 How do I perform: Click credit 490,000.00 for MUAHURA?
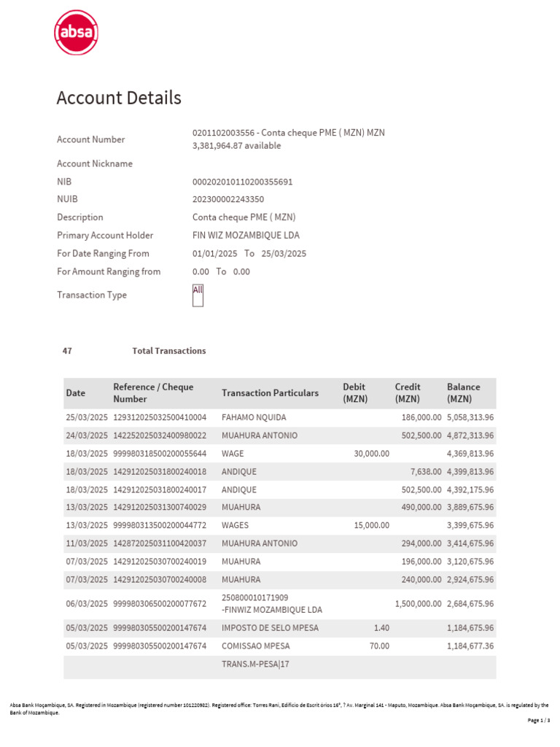coord(421,508)
